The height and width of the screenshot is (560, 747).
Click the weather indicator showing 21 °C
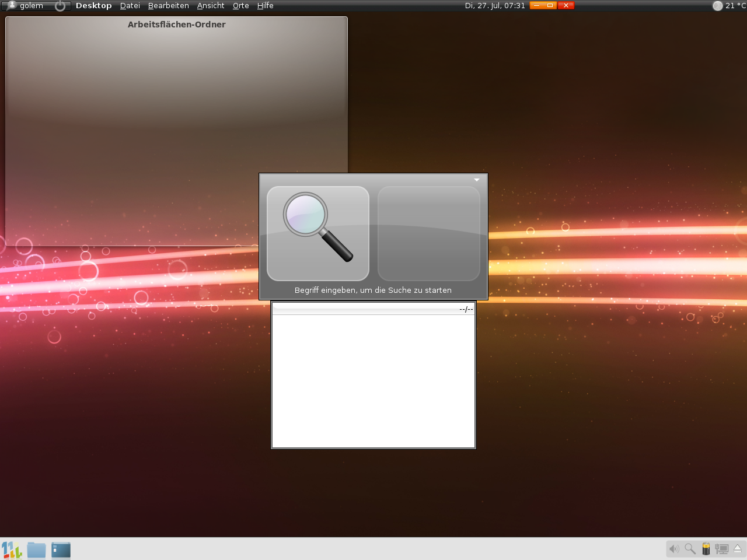tap(728, 6)
